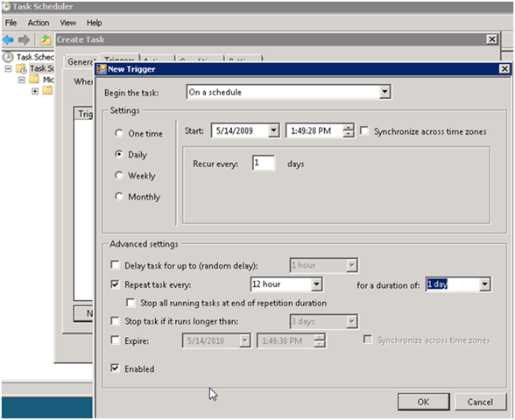Enable Delay task for up to checkbox
The width and height of the screenshot is (515, 420).
pos(116,265)
